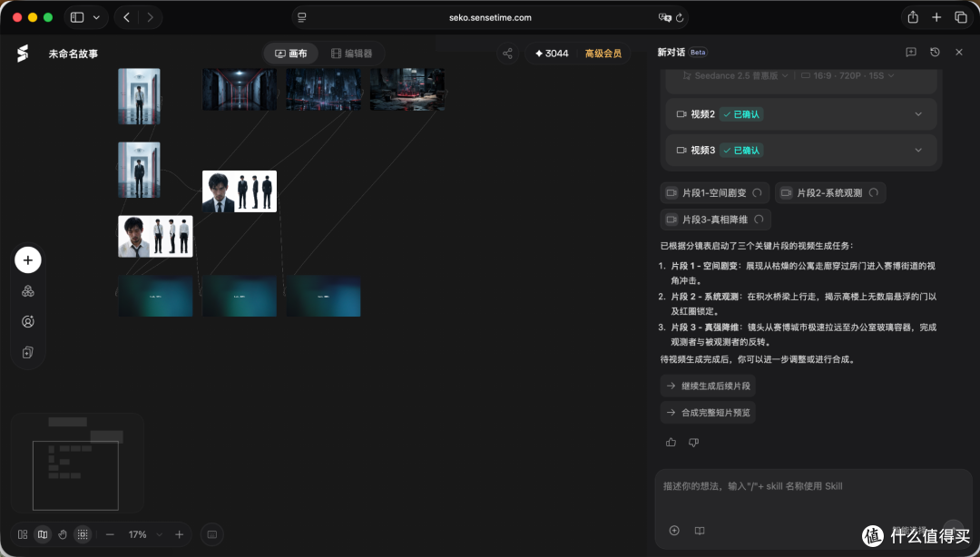
Task: Click the share icon in header
Action: click(507, 54)
